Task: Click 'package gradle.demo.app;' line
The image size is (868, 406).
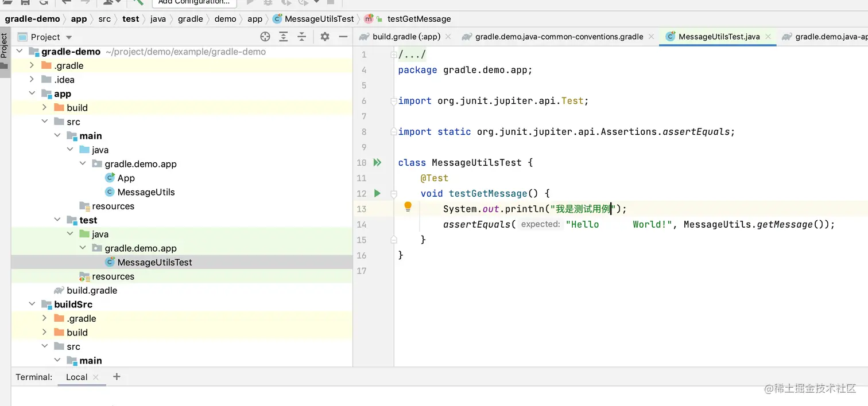Action: click(x=465, y=70)
